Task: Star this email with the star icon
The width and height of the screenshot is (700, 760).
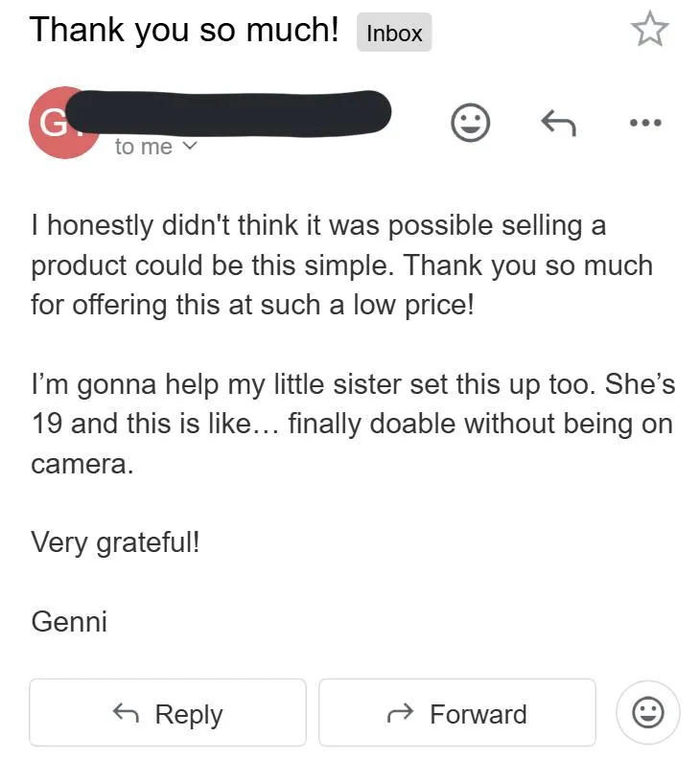Action: tap(649, 31)
